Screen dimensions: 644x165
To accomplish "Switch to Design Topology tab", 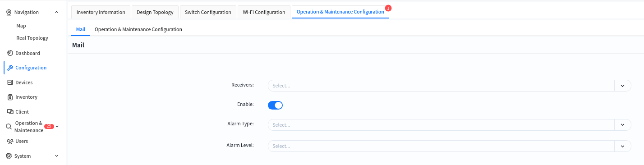I will tap(155, 12).
